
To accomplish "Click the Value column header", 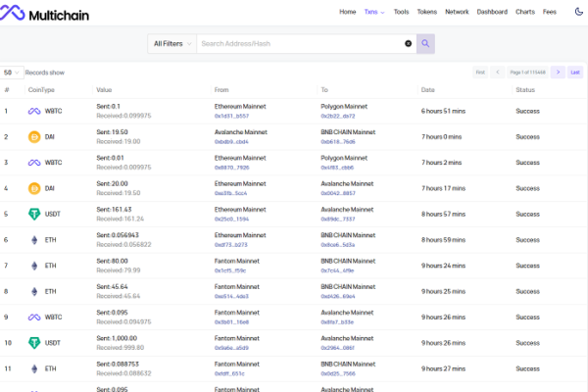I will pos(104,89).
